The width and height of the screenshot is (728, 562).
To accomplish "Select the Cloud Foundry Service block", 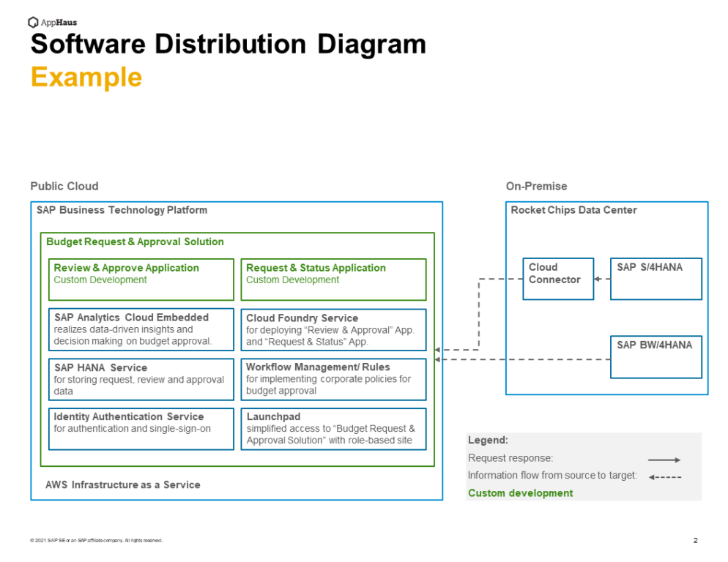I will pos(333,329).
